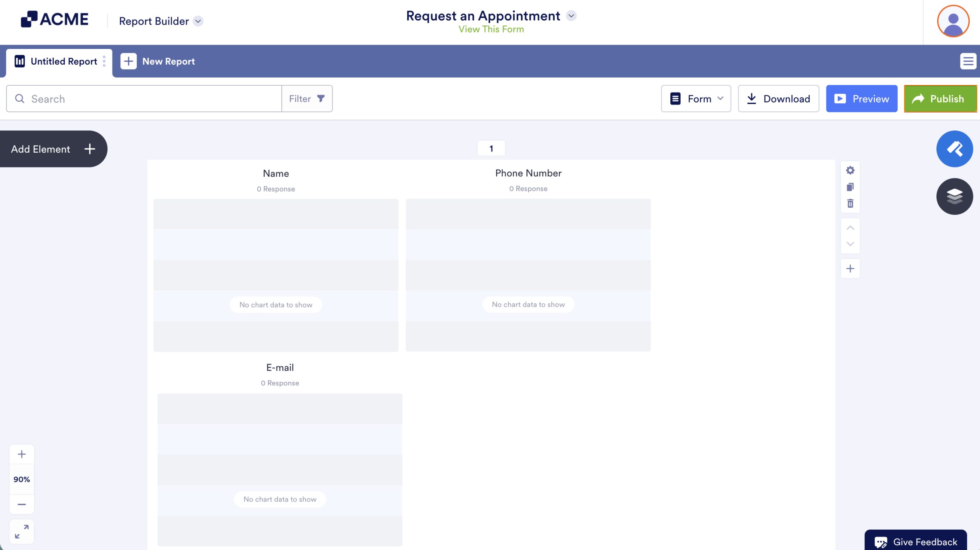980x550 pixels.
Task: Move the element up with chevron arrow
Action: (850, 227)
